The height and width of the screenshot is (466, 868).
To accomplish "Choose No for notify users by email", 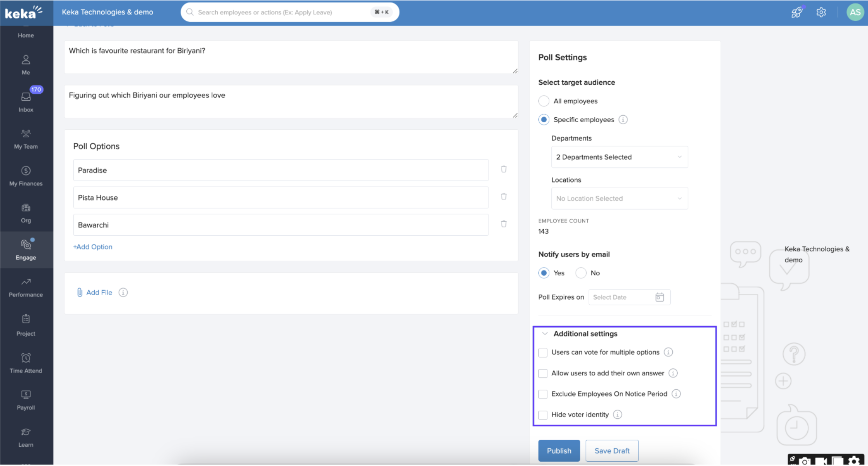I will point(581,273).
